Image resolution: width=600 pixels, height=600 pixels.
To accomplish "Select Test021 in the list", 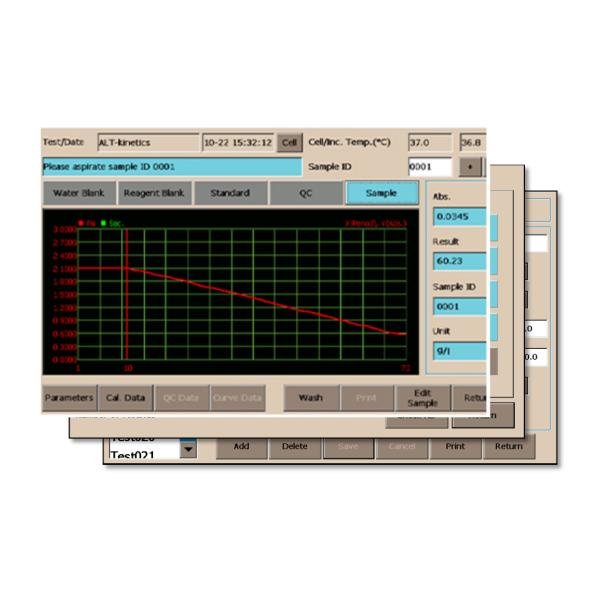I will [x=140, y=455].
